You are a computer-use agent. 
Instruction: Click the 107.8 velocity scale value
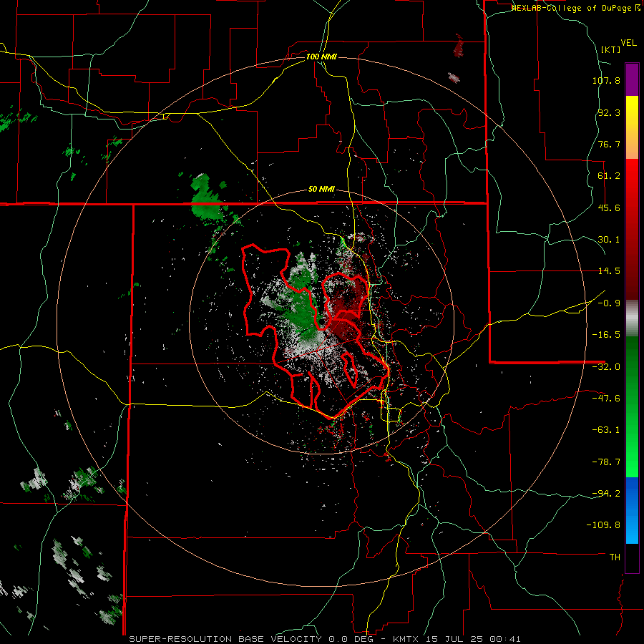click(x=606, y=80)
